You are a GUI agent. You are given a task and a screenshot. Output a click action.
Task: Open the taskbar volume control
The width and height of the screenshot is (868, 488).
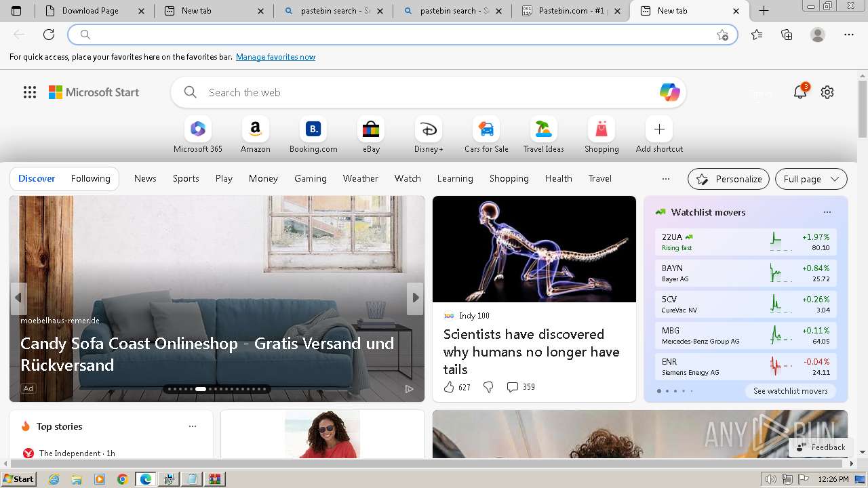[x=770, y=480]
